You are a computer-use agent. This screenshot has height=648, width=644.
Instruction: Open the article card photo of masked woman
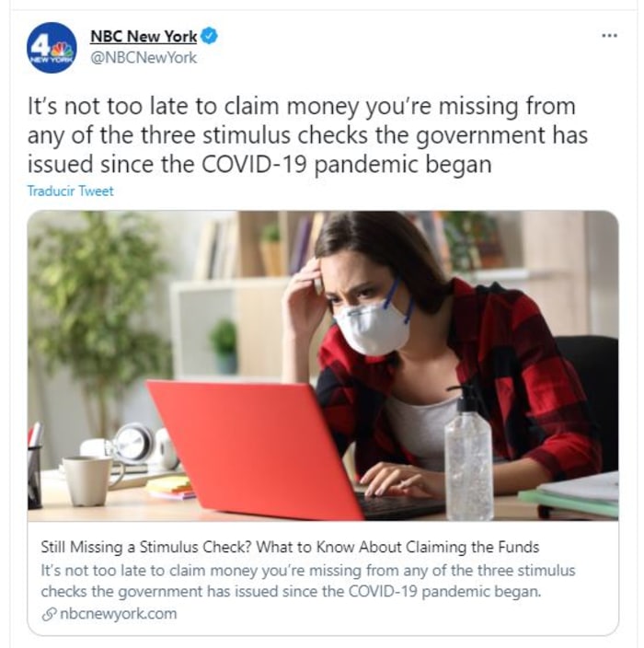tap(323, 365)
